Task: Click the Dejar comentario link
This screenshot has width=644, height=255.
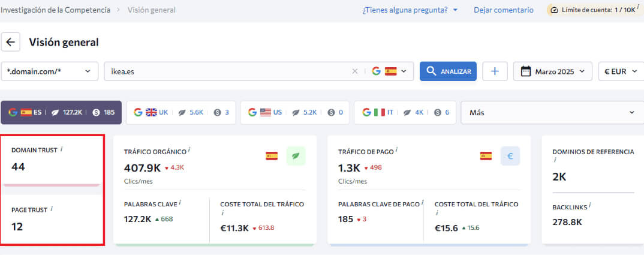Action: point(504,10)
